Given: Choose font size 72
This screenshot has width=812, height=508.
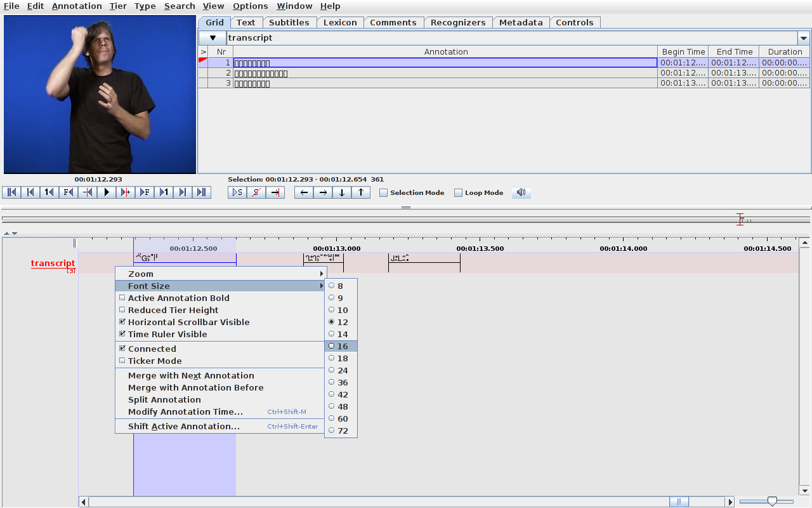Looking at the screenshot, I should tap(341, 431).
